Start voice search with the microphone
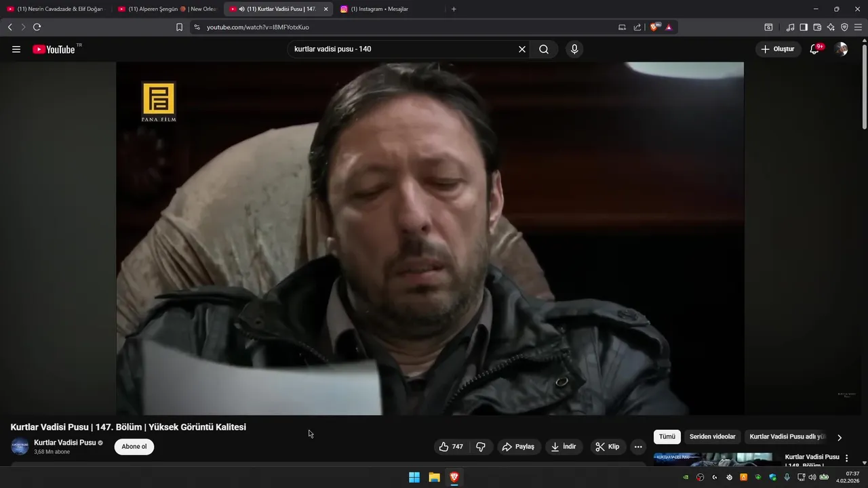This screenshot has width=868, height=488. click(574, 49)
